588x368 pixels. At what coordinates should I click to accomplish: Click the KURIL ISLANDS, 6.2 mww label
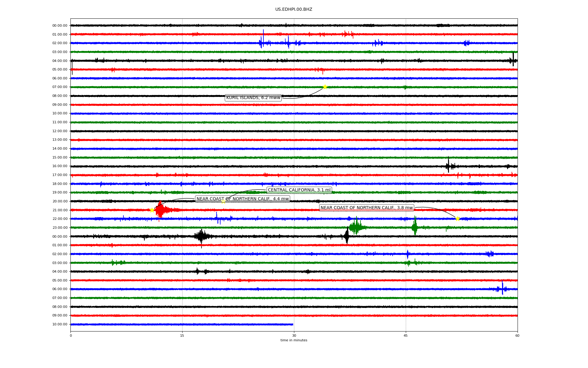[253, 98]
